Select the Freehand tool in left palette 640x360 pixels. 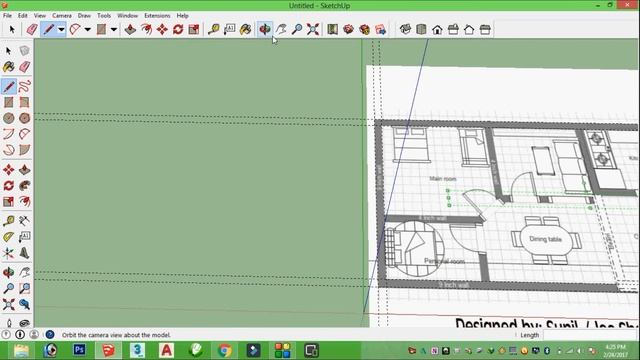tap(24, 86)
